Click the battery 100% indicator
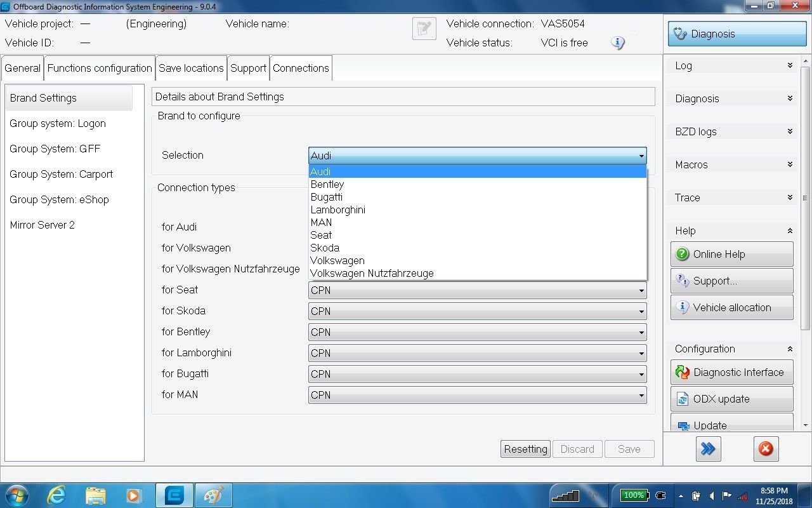Screen dimensions: 812x508 point(634,495)
